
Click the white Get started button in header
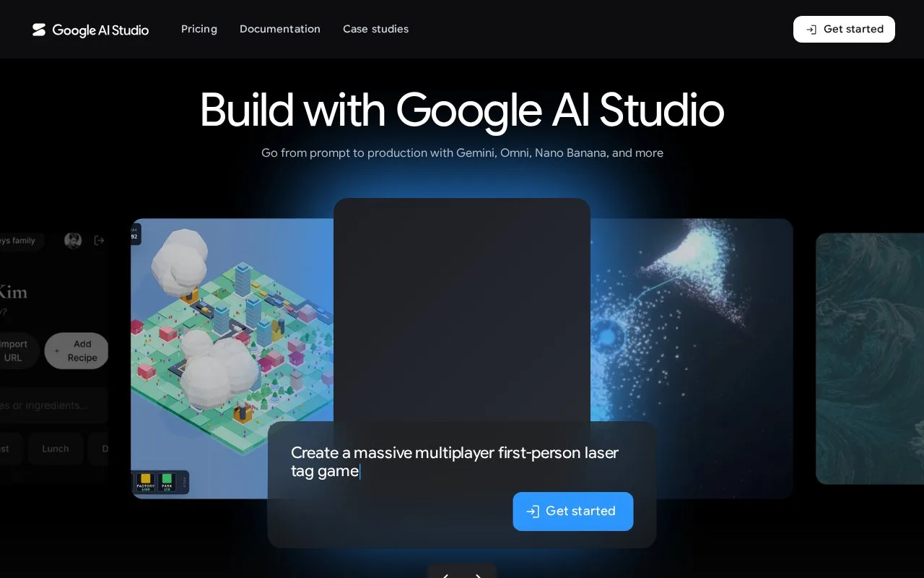coord(844,29)
